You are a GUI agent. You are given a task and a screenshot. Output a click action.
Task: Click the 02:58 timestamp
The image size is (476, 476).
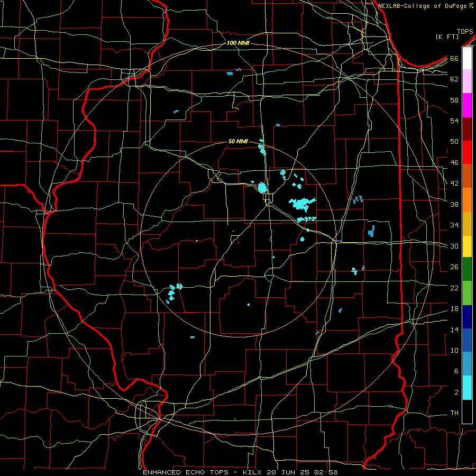[325, 472]
